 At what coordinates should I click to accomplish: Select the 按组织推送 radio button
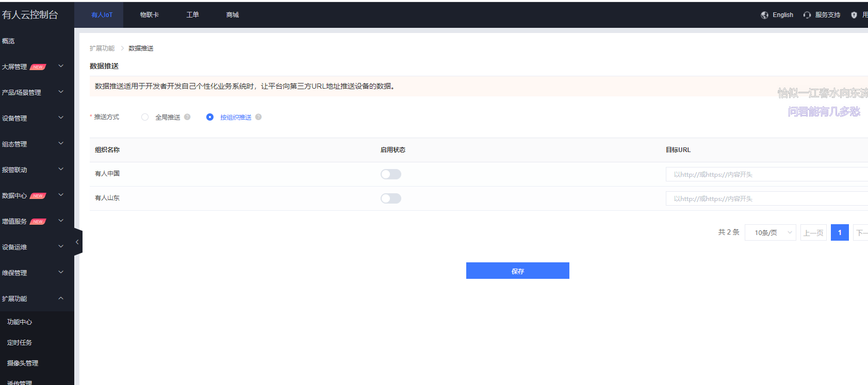210,117
